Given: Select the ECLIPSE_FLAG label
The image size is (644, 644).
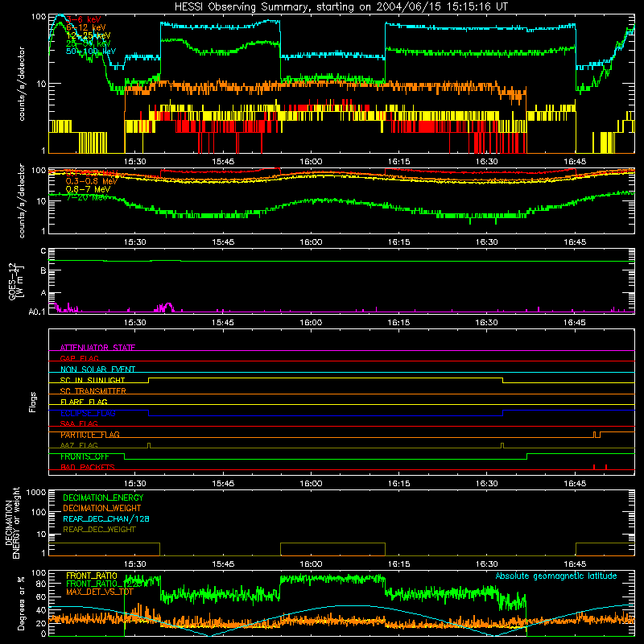Looking at the screenshot, I should click(88, 413).
